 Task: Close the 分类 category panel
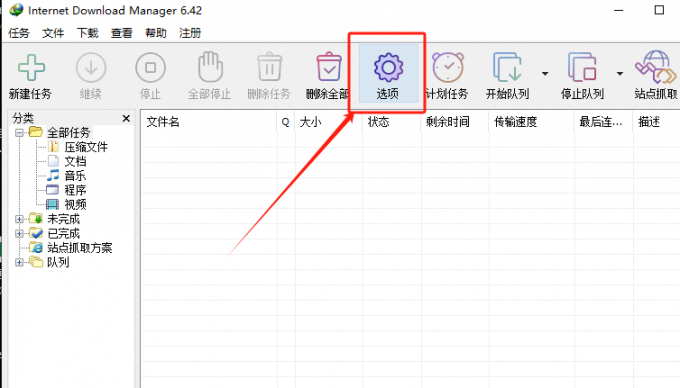(x=126, y=118)
